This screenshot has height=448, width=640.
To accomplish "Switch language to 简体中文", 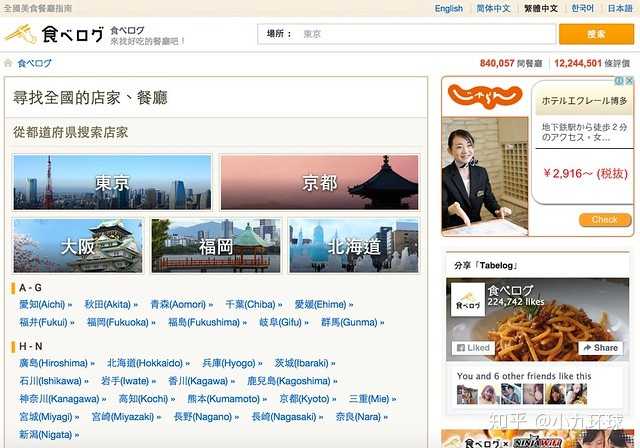I will pyautogui.click(x=493, y=9).
